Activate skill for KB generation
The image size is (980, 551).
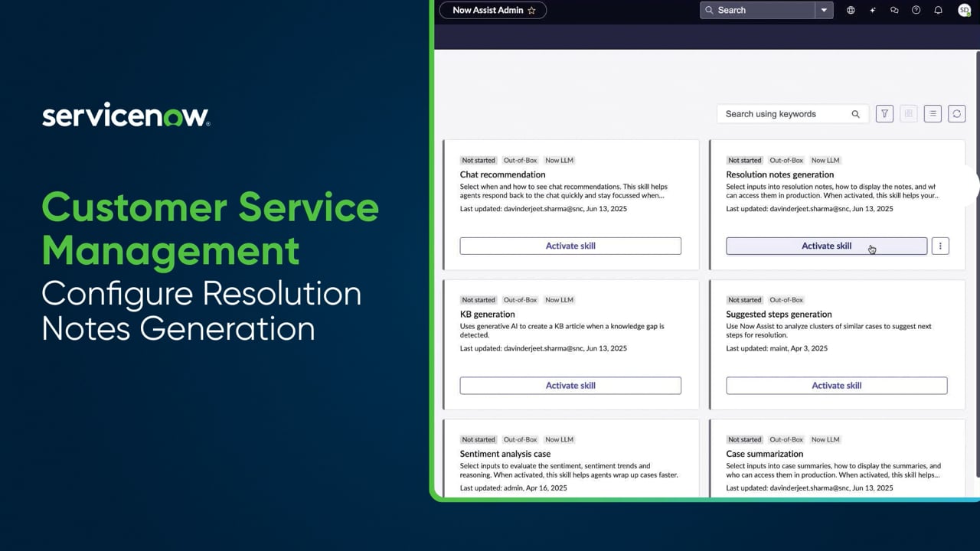tap(570, 385)
